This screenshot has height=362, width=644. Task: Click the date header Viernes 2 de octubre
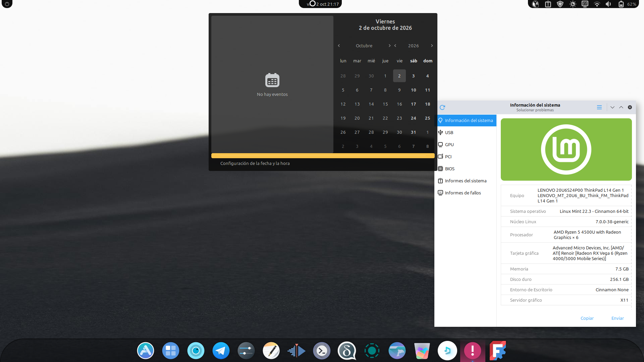(x=385, y=24)
